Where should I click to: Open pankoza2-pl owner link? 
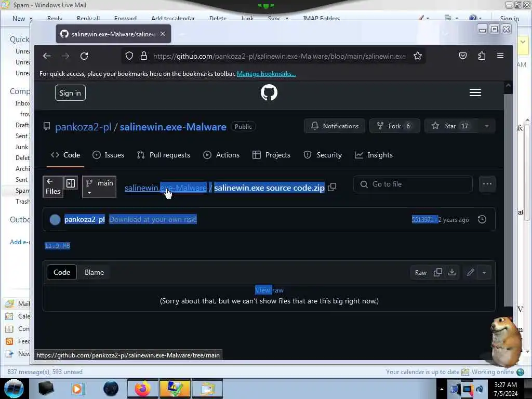83,127
